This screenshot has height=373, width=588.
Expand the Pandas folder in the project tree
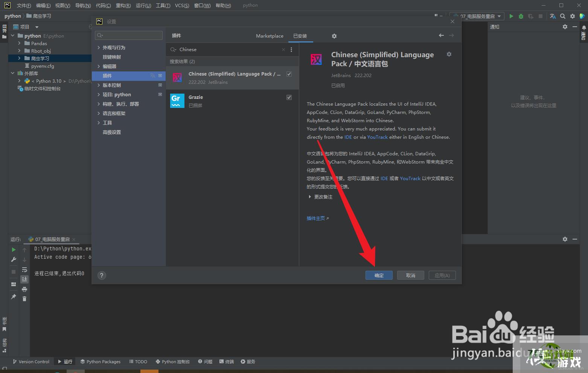(19, 43)
